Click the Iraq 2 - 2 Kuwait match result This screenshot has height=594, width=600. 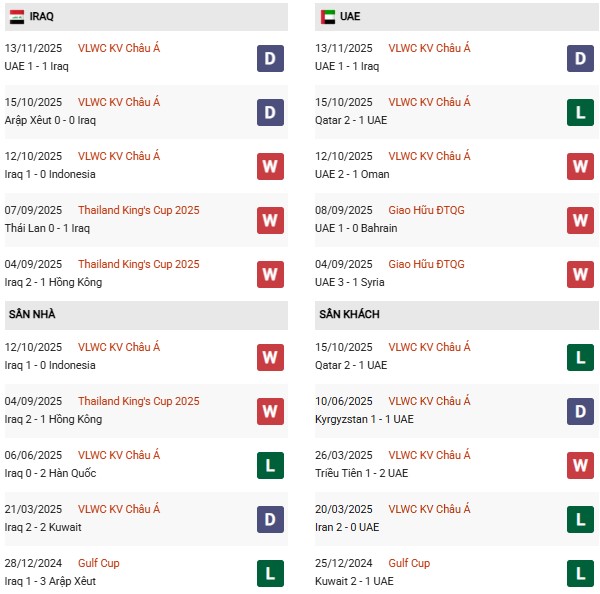click(x=43, y=527)
